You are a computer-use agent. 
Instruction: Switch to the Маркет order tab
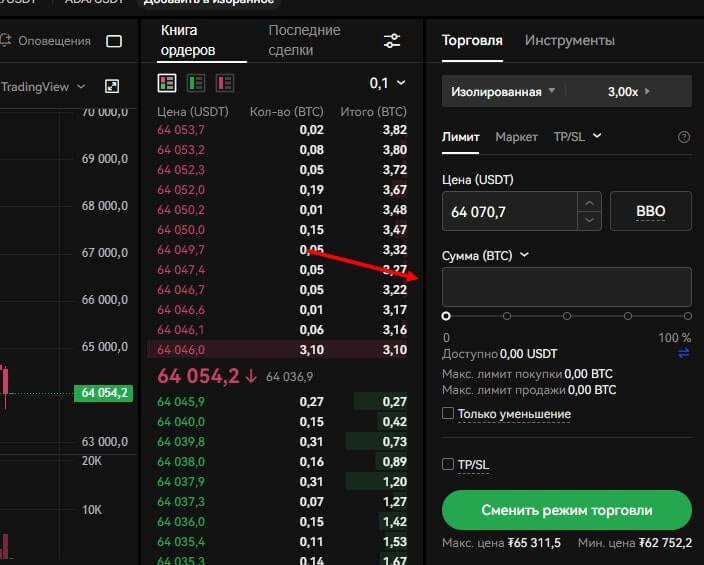click(516, 137)
